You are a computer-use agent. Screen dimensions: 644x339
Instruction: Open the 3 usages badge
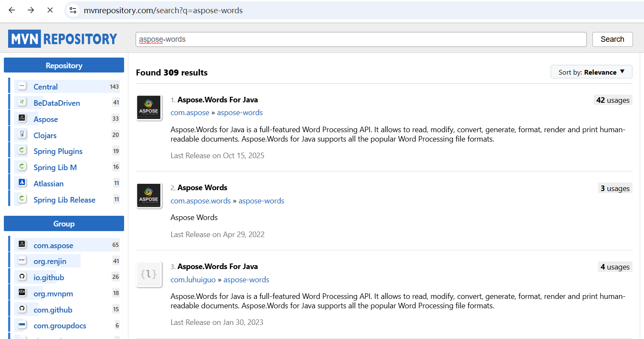coord(615,188)
